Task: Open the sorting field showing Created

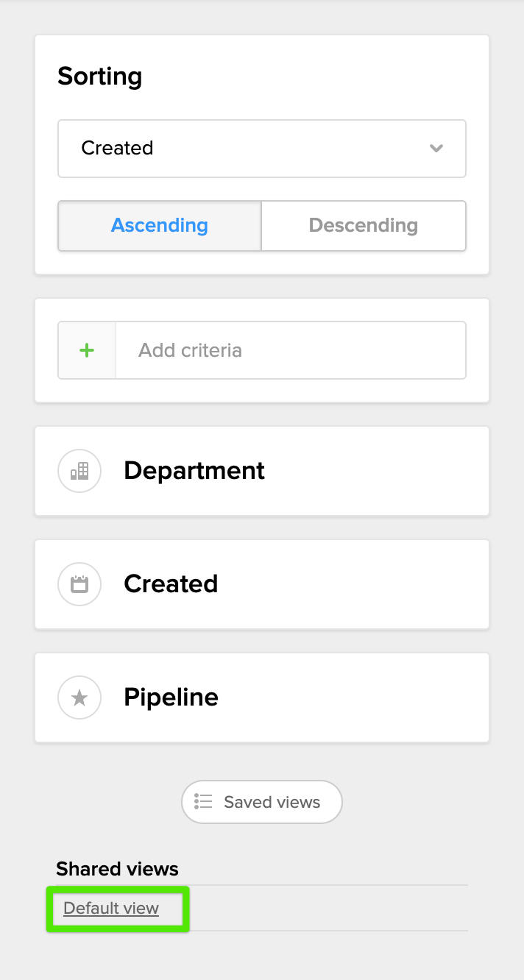Action: tap(250, 149)
